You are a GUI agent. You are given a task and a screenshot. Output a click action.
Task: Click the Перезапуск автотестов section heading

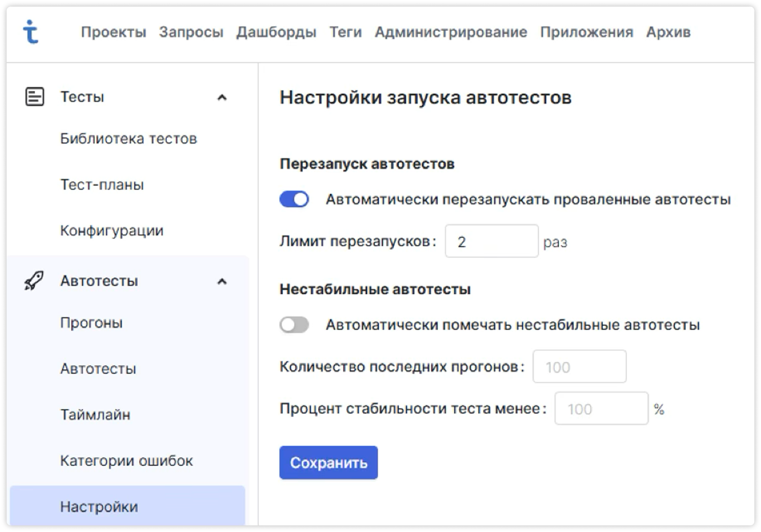pyautogui.click(x=367, y=164)
